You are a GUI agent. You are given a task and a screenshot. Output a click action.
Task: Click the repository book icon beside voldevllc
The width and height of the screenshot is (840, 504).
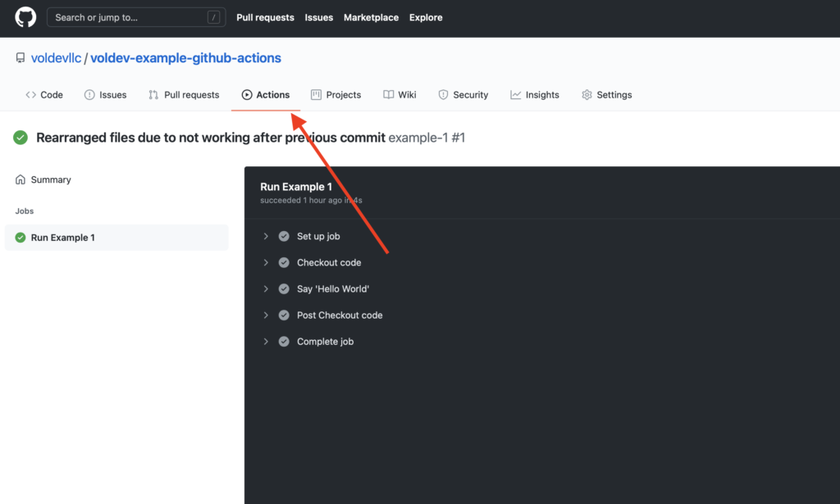(x=20, y=57)
